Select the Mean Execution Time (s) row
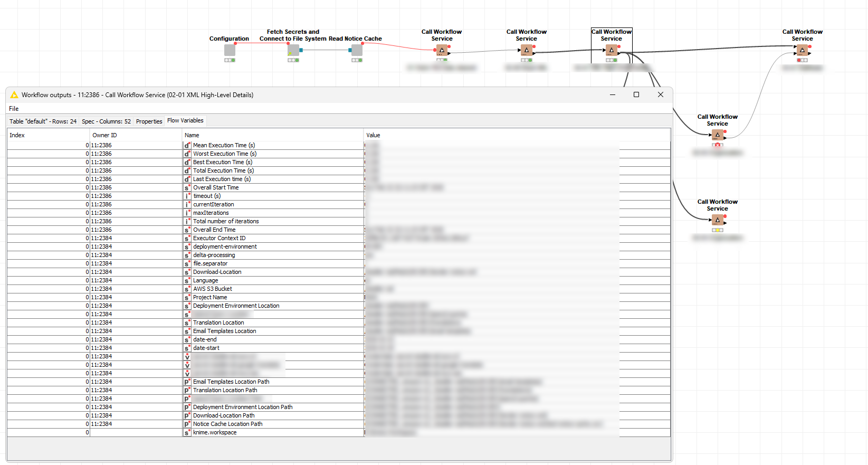 [x=224, y=145]
